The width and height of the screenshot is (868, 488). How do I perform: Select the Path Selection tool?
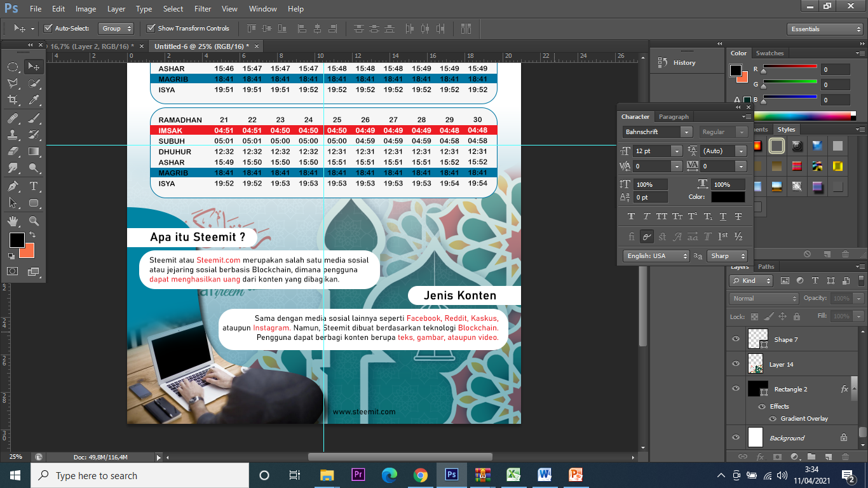point(13,203)
